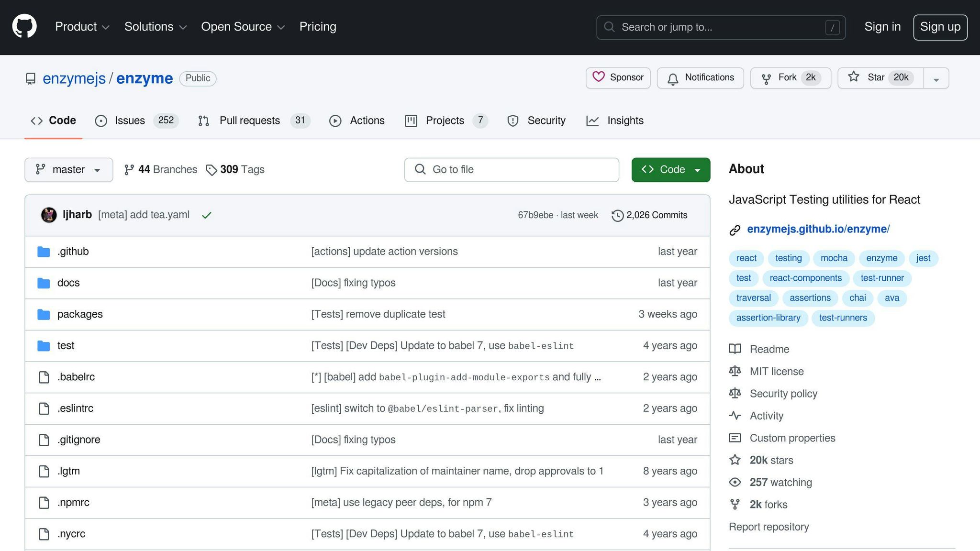Click the ljharb avatar thumbnail
Viewport: 980px width, 551px height.
[49, 215]
